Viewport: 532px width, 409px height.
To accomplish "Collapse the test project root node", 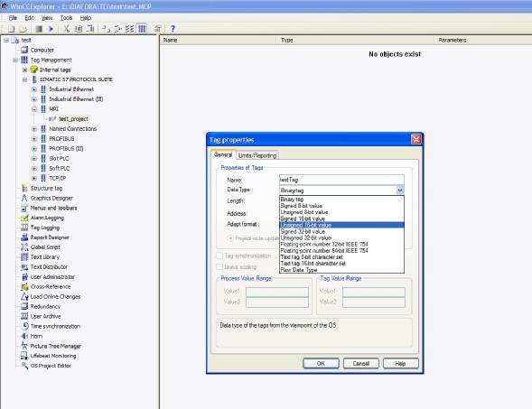I will [6, 40].
